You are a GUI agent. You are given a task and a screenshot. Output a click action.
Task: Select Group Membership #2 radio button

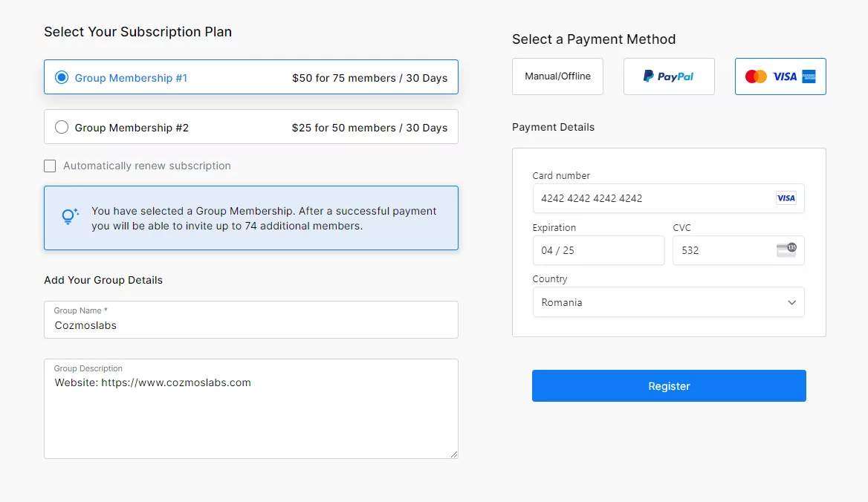(62, 127)
